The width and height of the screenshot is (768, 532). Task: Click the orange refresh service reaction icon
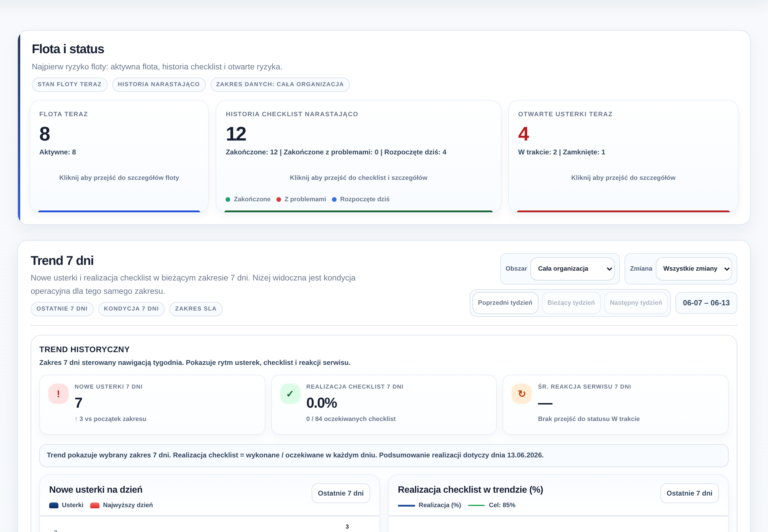(522, 394)
